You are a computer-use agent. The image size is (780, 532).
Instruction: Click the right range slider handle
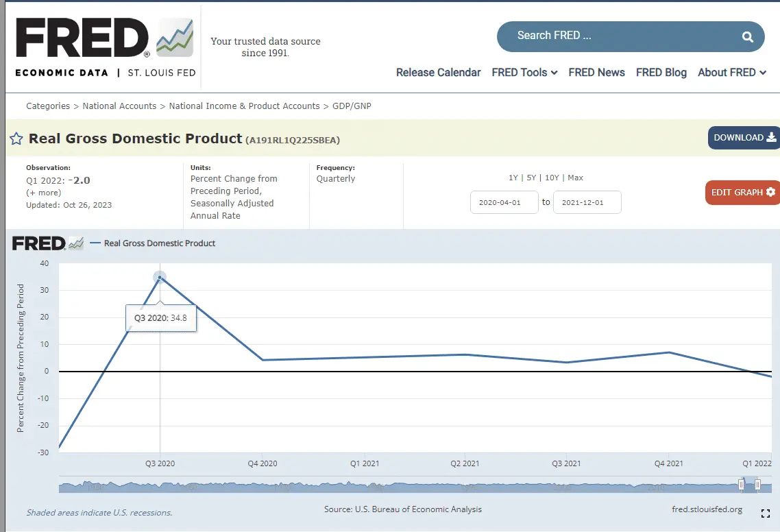[757, 485]
